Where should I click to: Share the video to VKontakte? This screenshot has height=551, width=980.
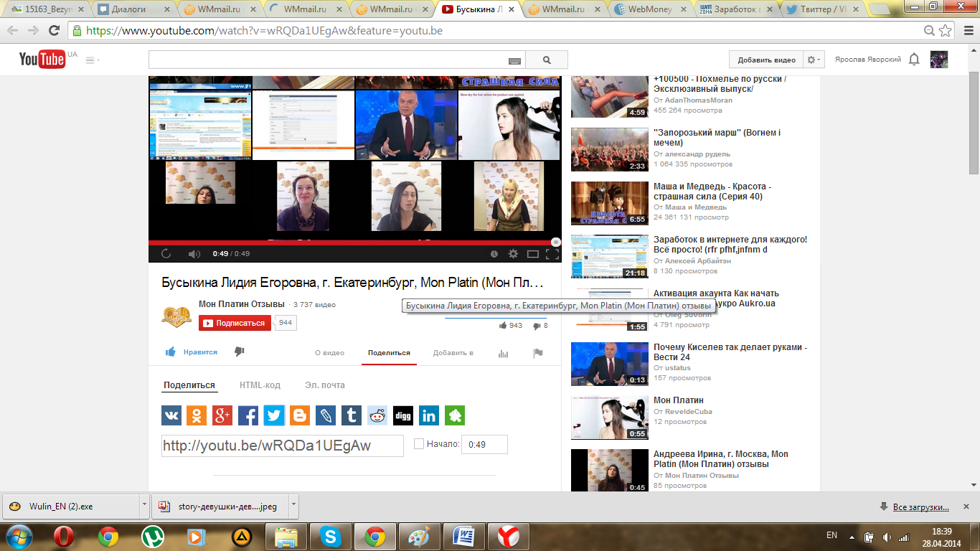pos(171,415)
